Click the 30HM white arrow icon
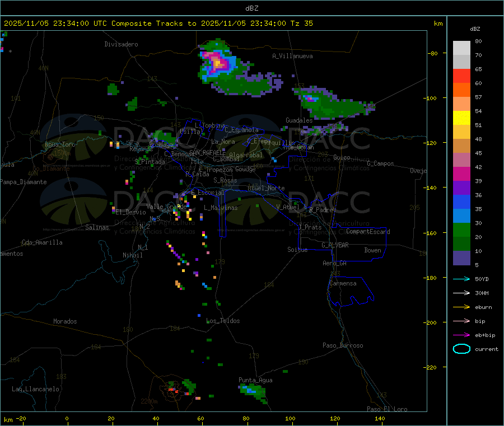The height and width of the screenshot is (426, 504). point(461,293)
